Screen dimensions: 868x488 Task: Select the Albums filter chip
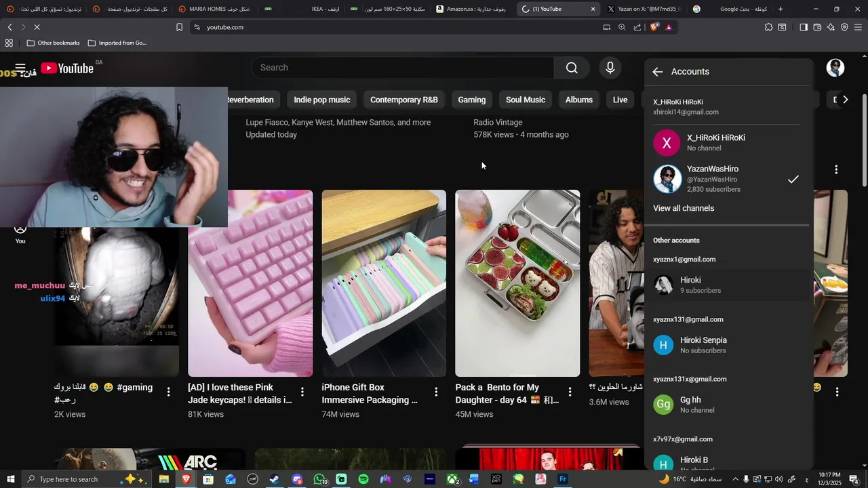[579, 100]
